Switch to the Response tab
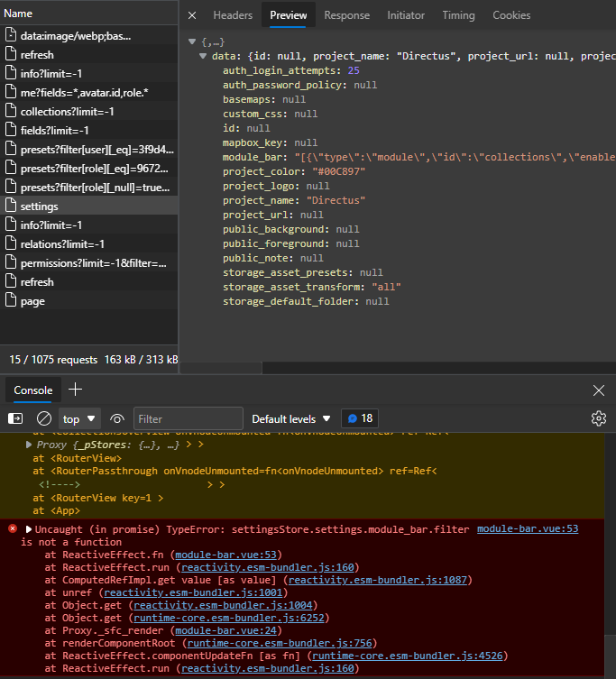 (x=346, y=15)
